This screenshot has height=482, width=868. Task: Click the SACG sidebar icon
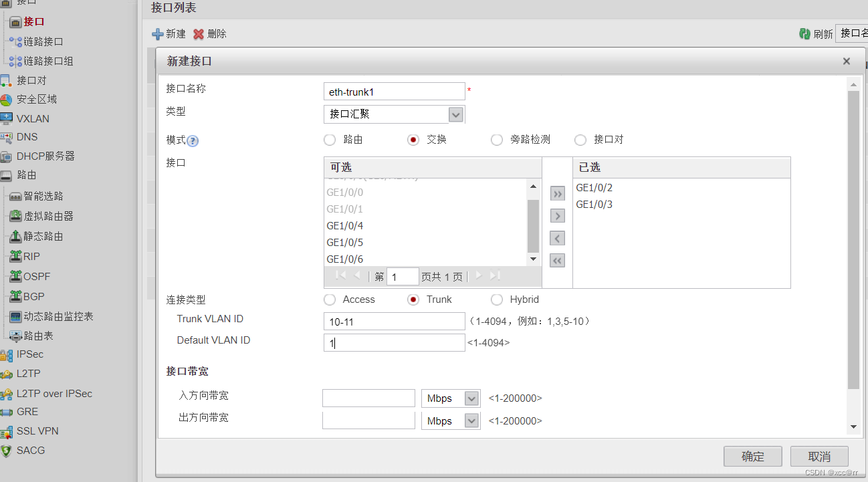click(6, 451)
